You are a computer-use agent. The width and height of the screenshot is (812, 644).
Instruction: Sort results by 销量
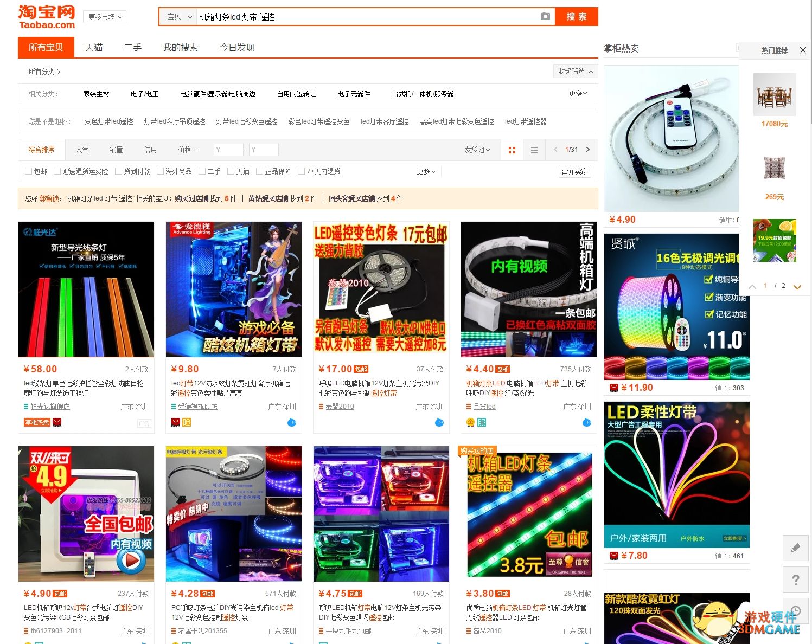pos(116,150)
